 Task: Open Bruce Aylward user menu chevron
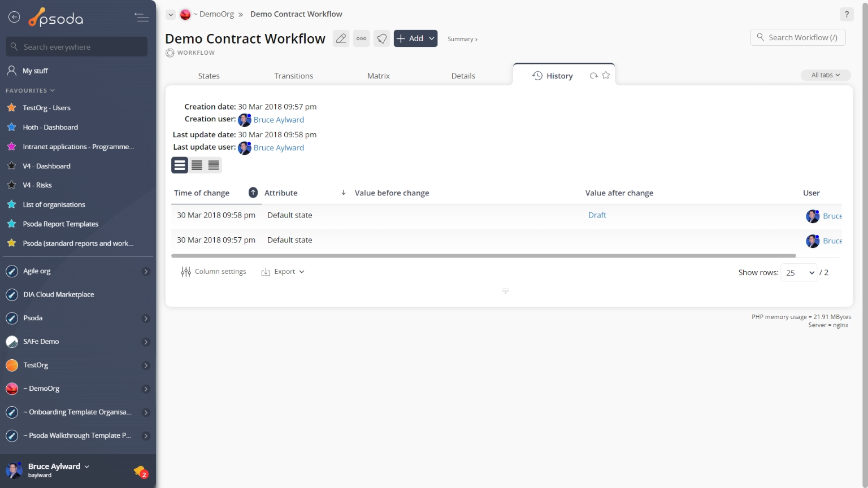click(x=86, y=467)
